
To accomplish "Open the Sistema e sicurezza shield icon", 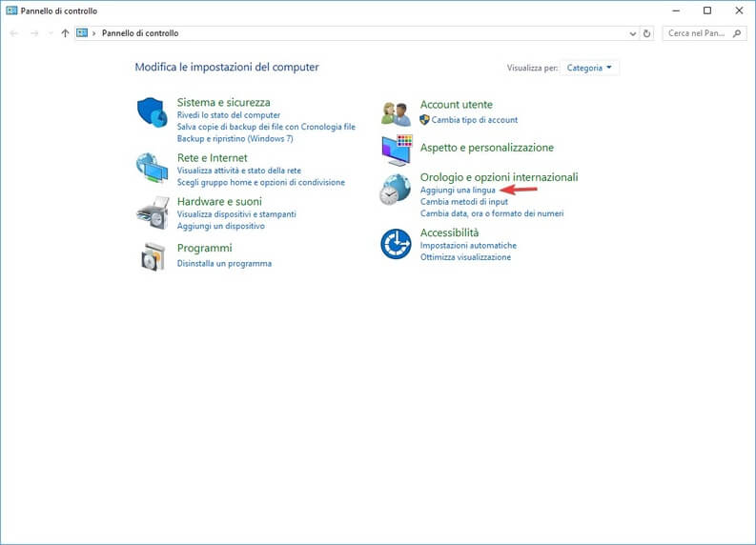I will tap(153, 111).
